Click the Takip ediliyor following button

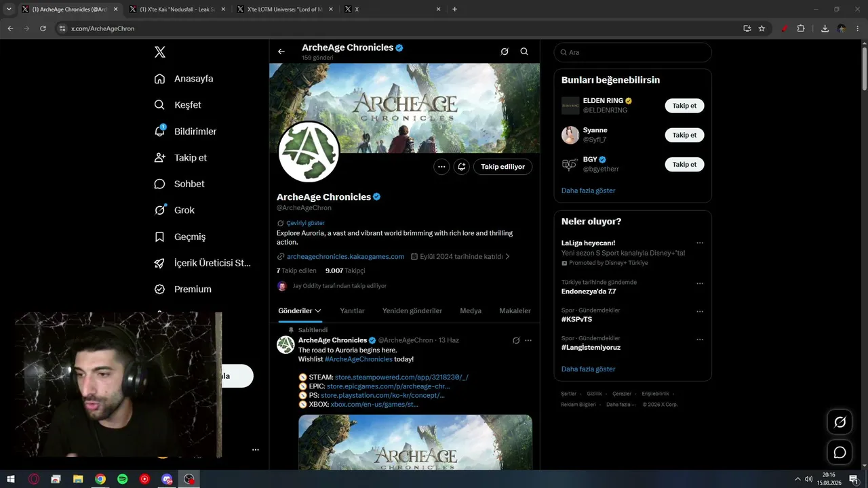[503, 167]
